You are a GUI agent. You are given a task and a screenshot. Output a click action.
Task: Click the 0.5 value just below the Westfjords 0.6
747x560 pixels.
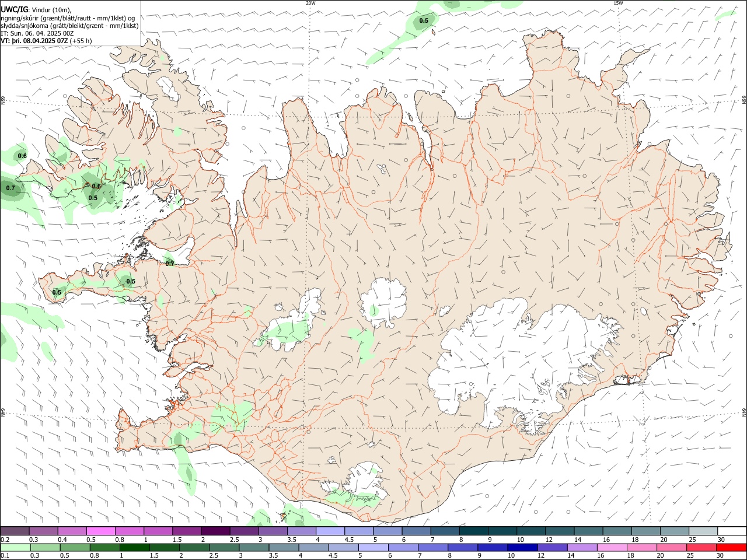pos(93,198)
